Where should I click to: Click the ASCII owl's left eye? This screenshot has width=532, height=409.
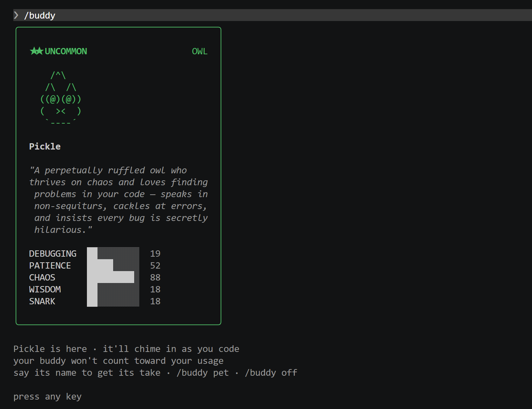(53, 99)
